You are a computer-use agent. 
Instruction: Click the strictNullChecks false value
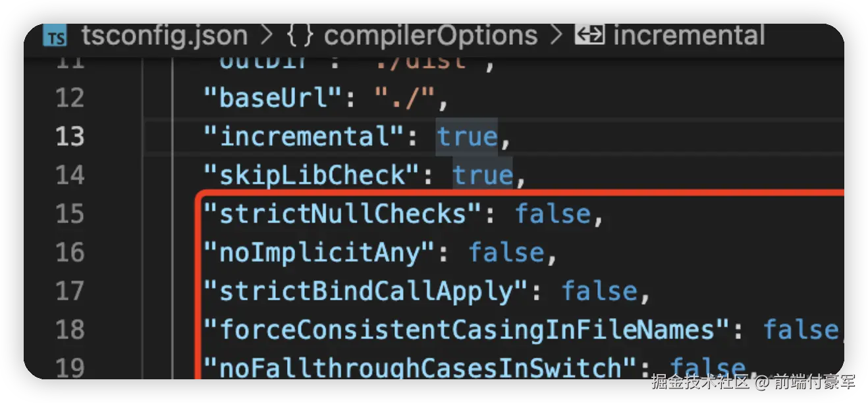[553, 214]
